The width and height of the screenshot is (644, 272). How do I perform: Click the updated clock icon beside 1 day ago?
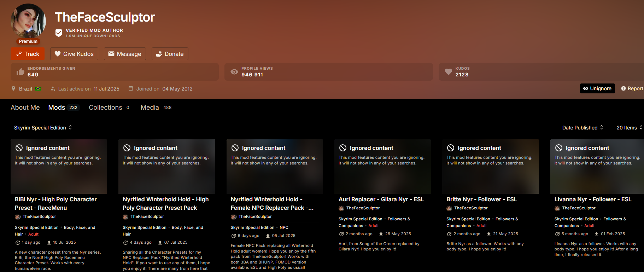tap(17, 243)
